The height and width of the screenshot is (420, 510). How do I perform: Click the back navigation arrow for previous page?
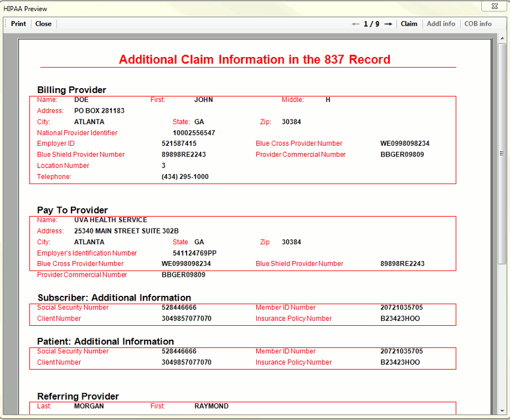[x=356, y=24]
